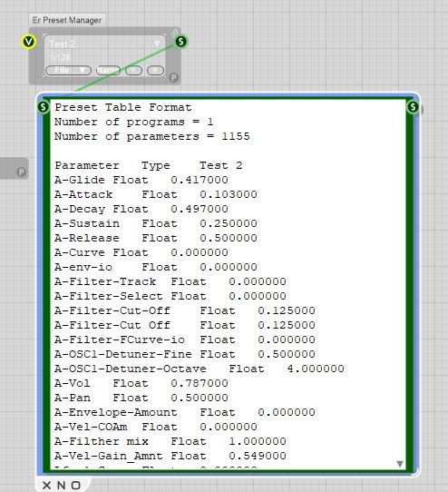Image resolution: width=448 pixels, height=492 pixels.
Task: Open the File dropdown in Preset Manager
Action: [68, 70]
